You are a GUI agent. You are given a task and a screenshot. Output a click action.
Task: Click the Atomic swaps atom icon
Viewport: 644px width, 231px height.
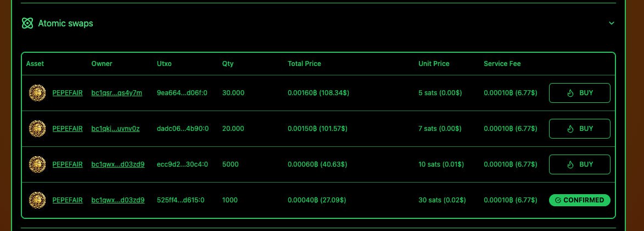[x=27, y=24]
